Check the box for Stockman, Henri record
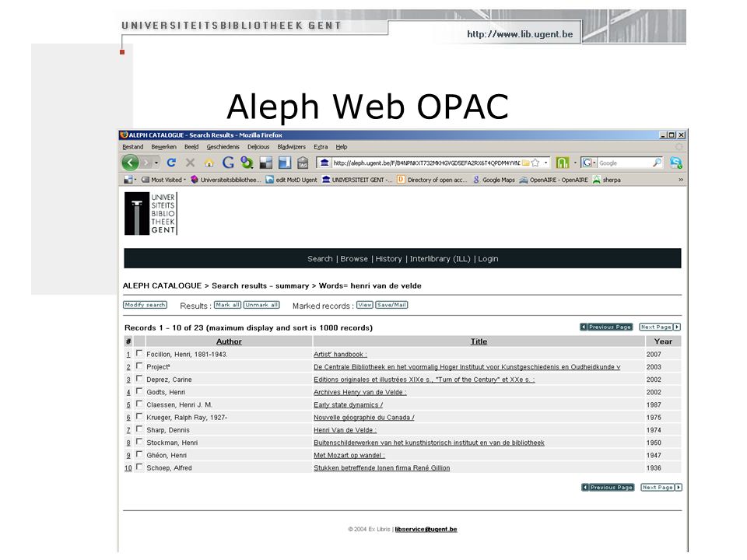 tap(139, 442)
